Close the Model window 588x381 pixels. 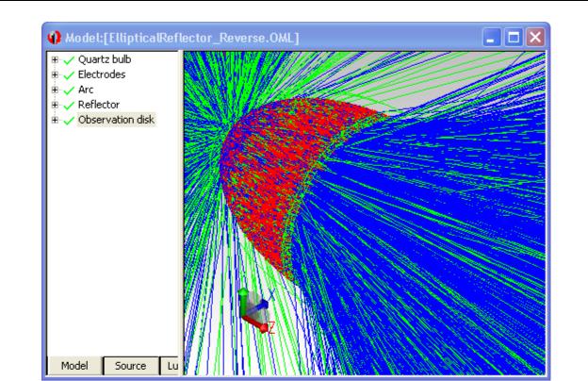tap(535, 38)
